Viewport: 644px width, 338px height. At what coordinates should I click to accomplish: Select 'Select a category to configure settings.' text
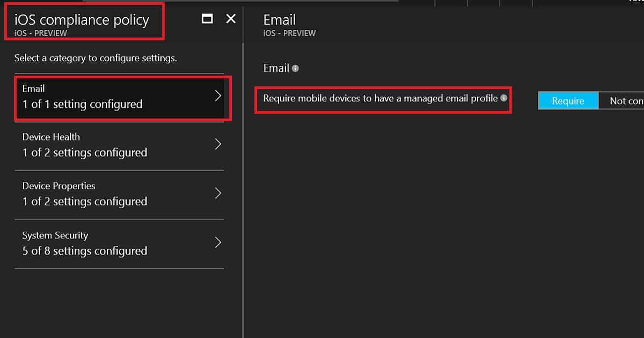96,58
